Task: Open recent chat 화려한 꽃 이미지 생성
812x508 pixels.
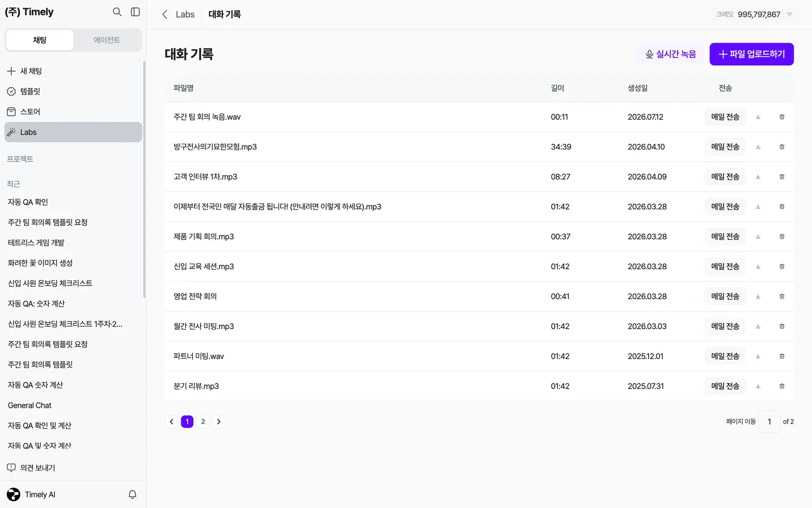Action: coord(73,263)
